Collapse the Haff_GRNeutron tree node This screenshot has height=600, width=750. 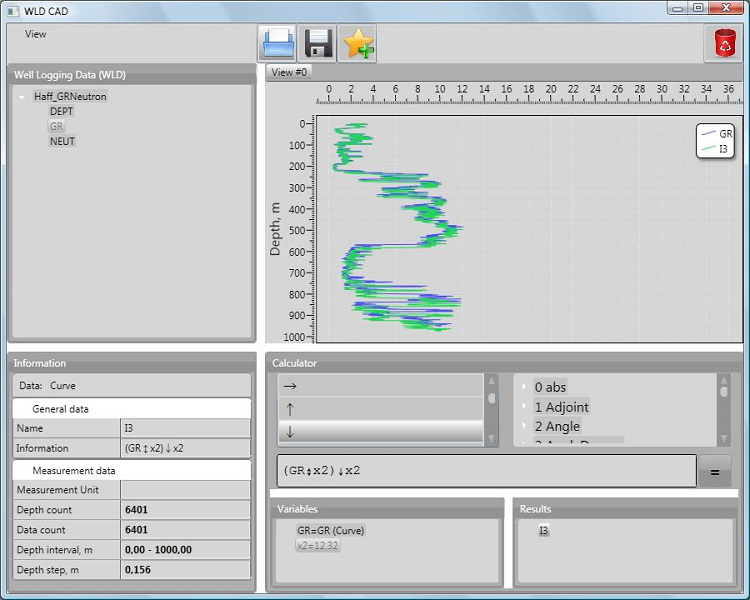pyautogui.click(x=22, y=97)
